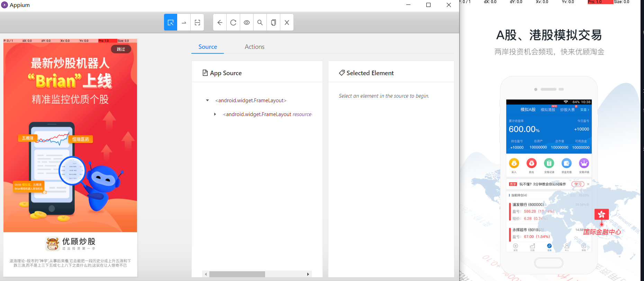Click the 学习 button in emulator window

click(578, 184)
